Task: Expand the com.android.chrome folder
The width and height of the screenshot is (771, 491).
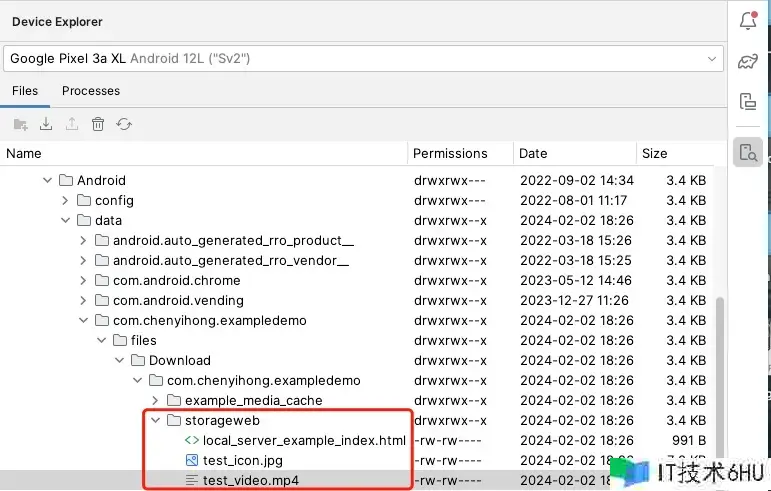Action: pyautogui.click(x=83, y=281)
